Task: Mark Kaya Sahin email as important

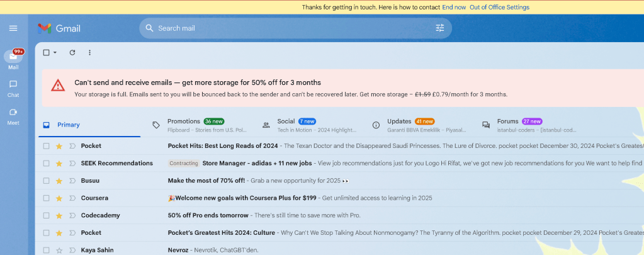Action: click(x=72, y=250)
